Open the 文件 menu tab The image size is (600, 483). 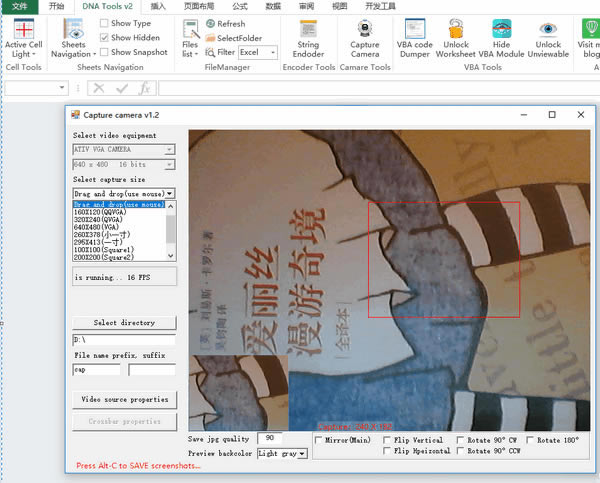point(20,7)
